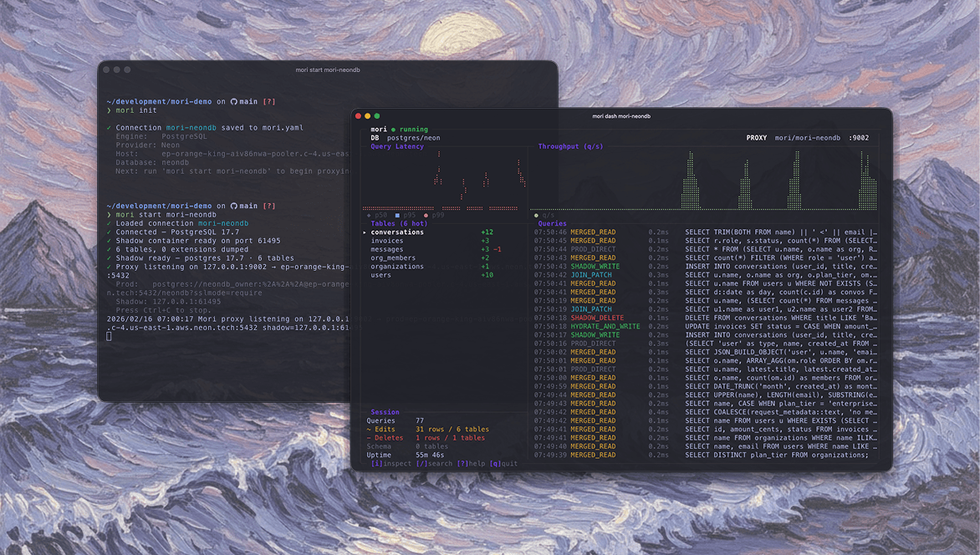Click the Session panel heading

[385, 413]
